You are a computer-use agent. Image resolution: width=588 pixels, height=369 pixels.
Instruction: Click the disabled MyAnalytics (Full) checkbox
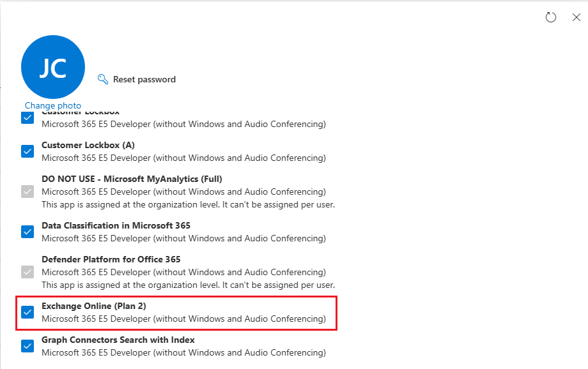pyautogui.click(x=27, y=192)
